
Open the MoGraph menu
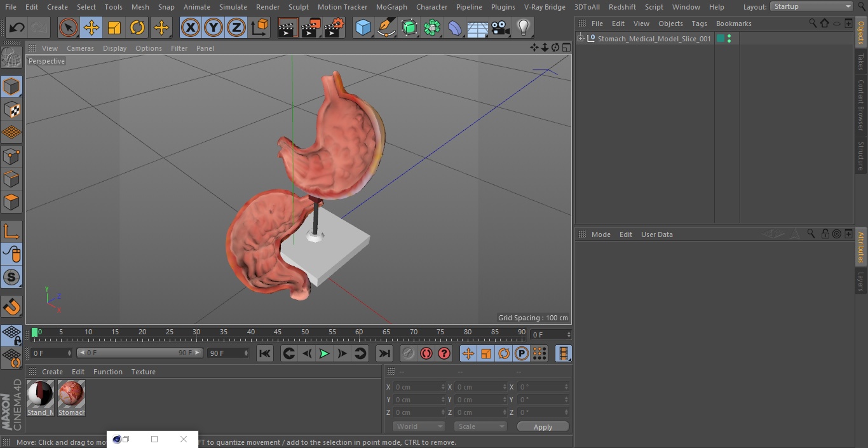pos(391,6)
